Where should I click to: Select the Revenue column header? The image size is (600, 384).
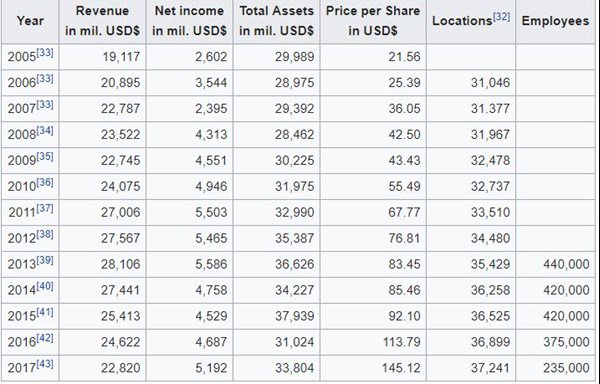pos(103,21)
